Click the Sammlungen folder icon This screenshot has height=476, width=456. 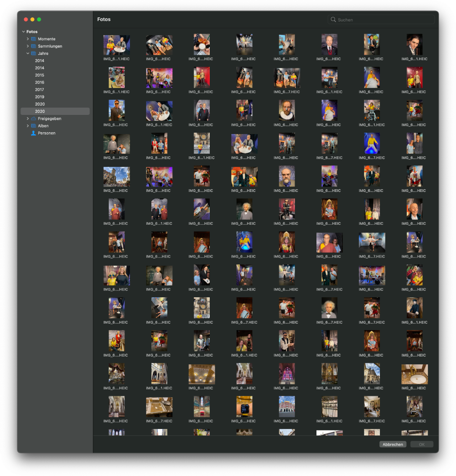(33, 47)
